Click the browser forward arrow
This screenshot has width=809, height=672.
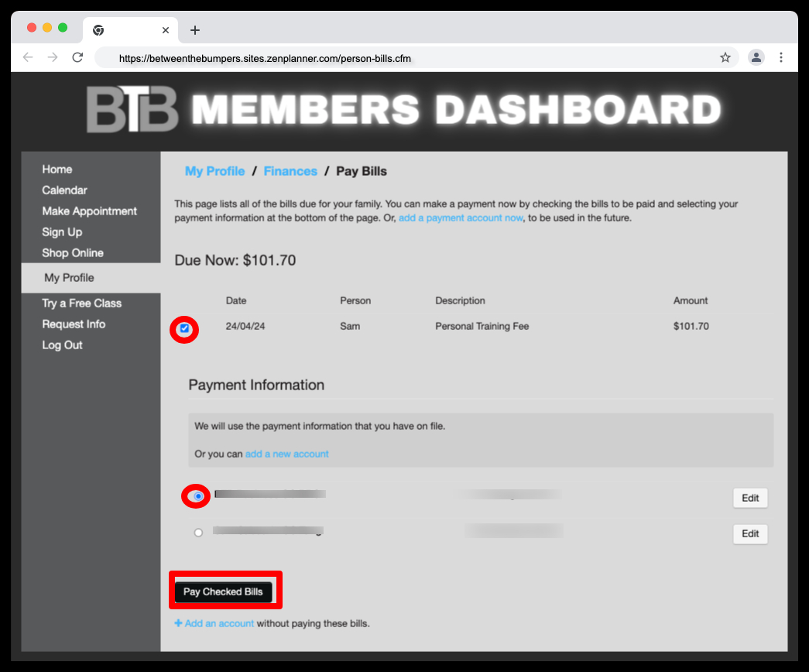coord(53,57)
